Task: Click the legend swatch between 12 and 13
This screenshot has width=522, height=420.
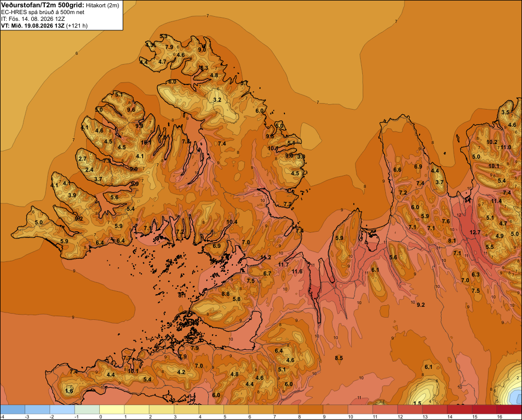Action: (410, 409)
